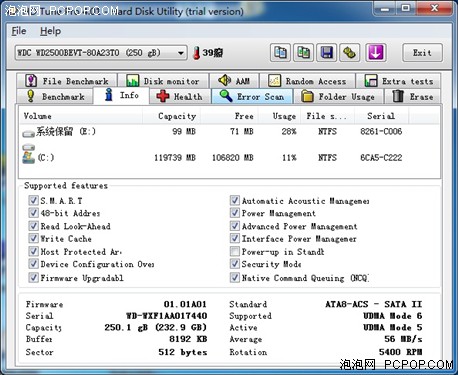Click the Disk monitor chart icon
The image size is (458, 375).
pyautogui.click(x=132, y=81)
